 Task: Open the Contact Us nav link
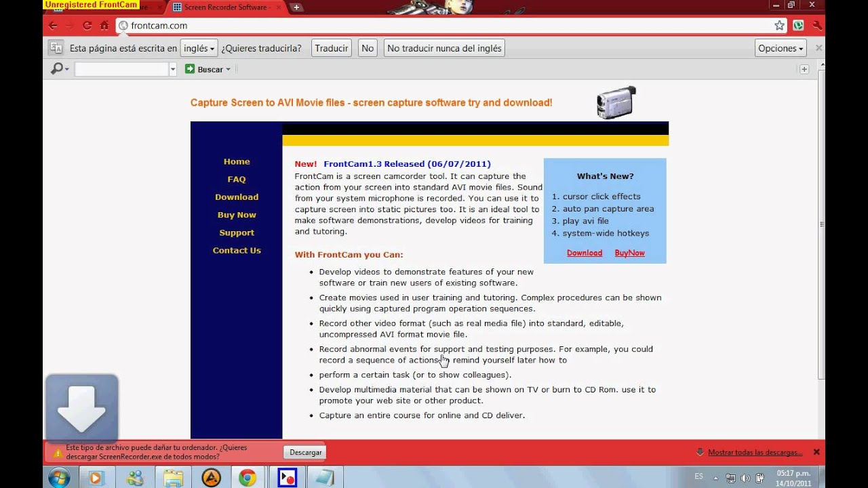click(x=237, y=250)
